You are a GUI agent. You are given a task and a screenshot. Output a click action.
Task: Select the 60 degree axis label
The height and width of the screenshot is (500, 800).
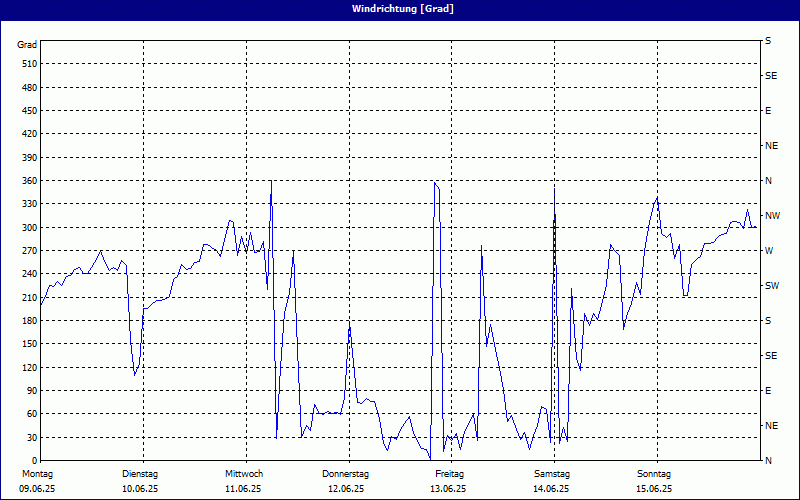[x=32, y=414]
